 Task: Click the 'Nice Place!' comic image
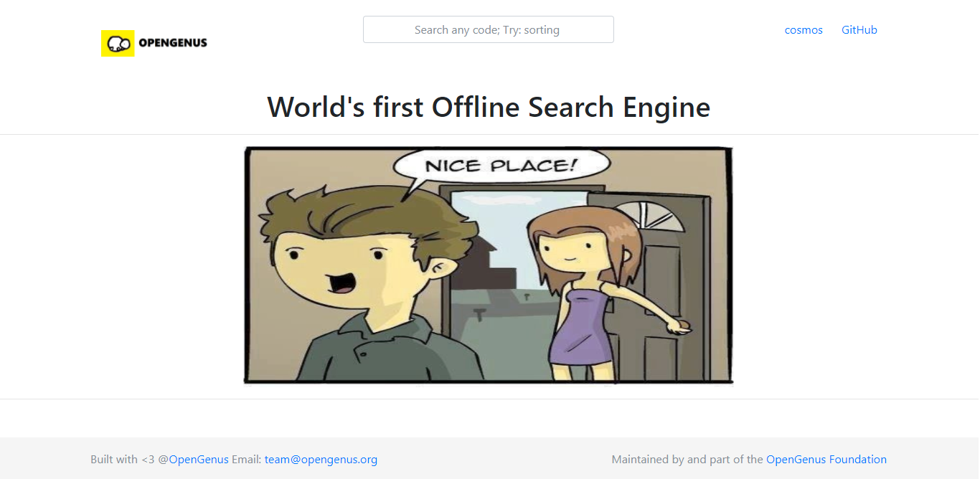(489, 265)
